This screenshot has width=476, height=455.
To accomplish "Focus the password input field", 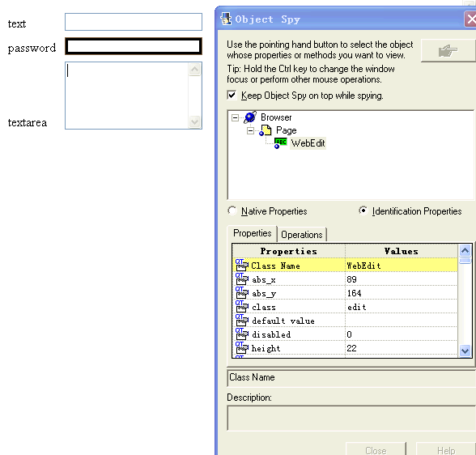I will pyautogui.click(x=134, y=46).
